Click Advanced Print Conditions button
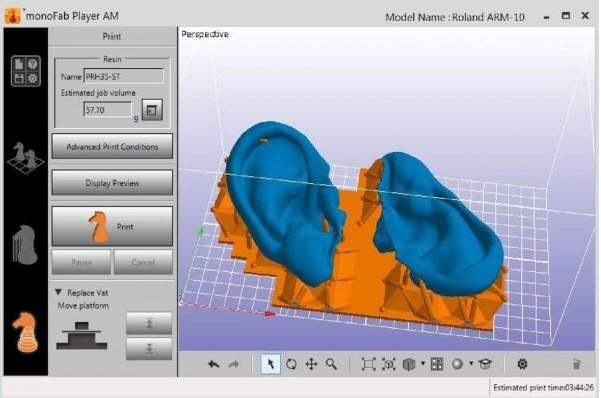The height and width of the screenshot is (398, 601). [x=112, y=146]
